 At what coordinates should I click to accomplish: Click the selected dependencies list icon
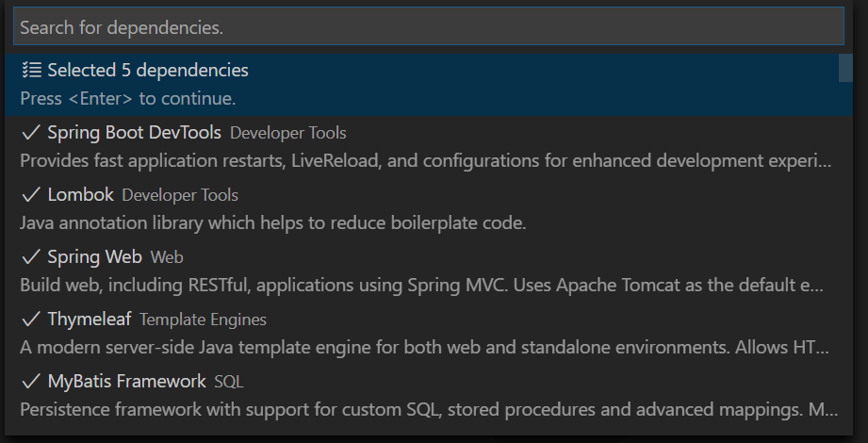31,71
